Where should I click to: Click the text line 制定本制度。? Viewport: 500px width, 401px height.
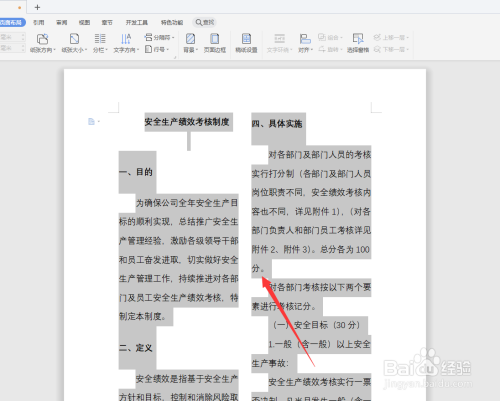143,316
